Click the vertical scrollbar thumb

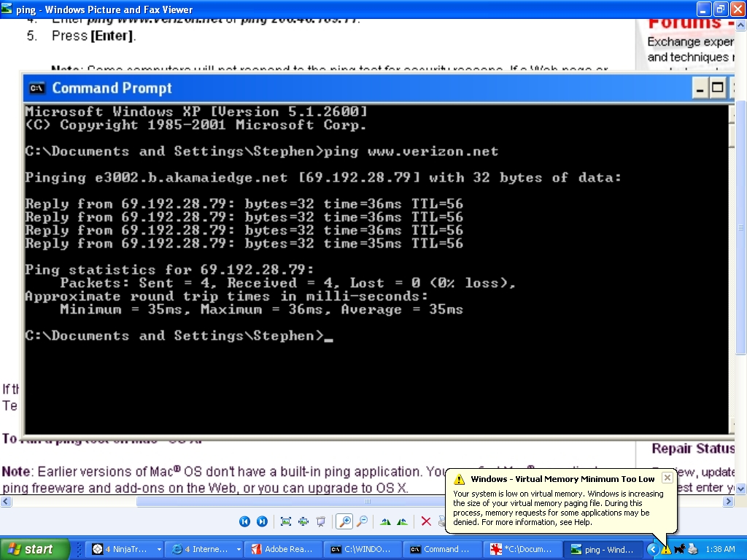[741, 227]
